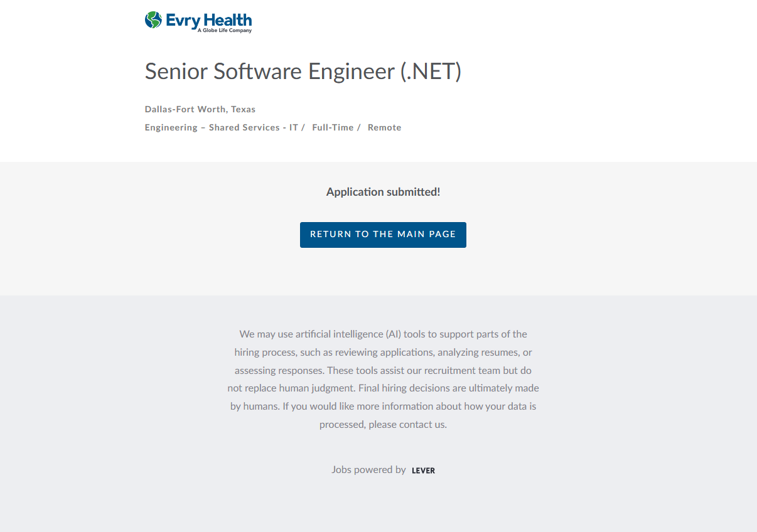
Task: Click the Evry Health wordmark text
Action: 209,19
